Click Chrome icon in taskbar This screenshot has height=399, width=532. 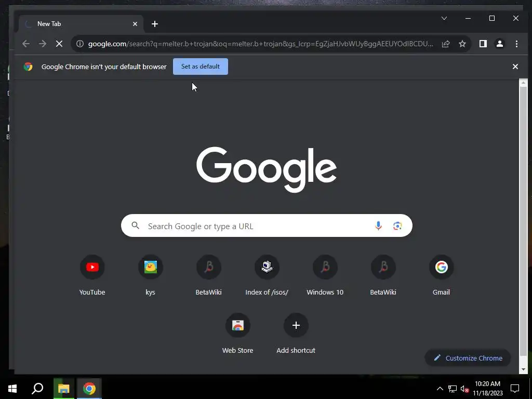(x=89, y=389)
